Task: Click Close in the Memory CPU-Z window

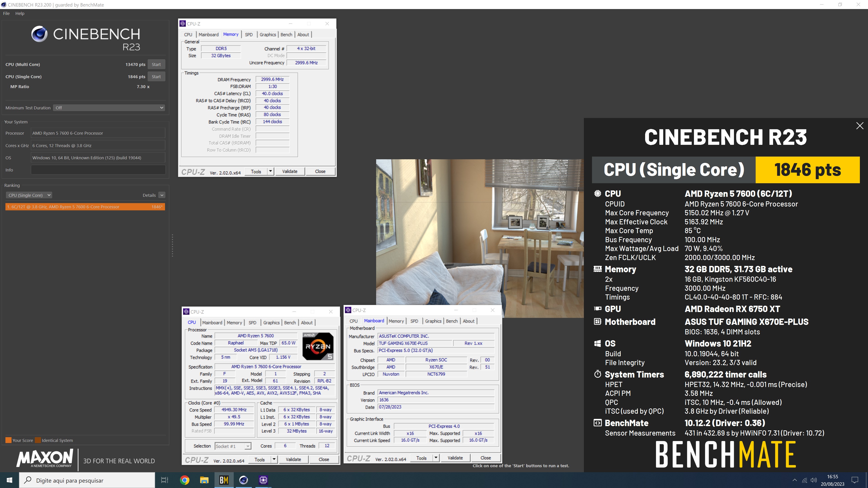Action: tap(320, 171)
